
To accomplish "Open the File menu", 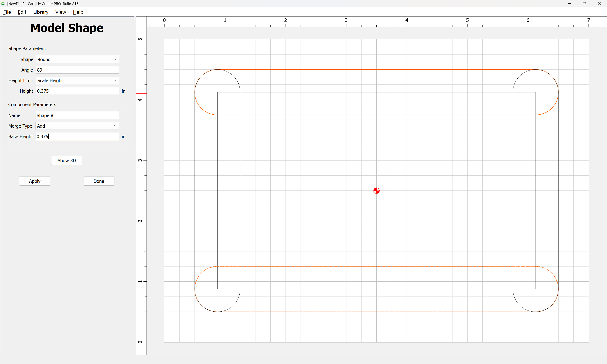I will pos(7,12).
